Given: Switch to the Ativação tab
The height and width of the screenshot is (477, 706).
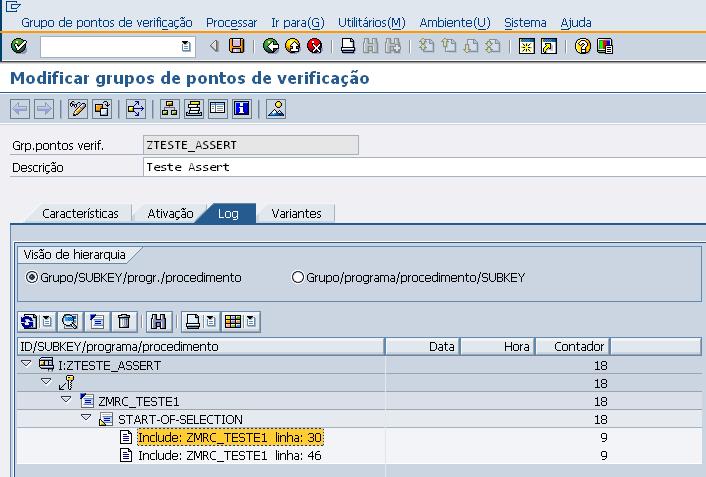Looking at the screenshot, I should (170, 213).
